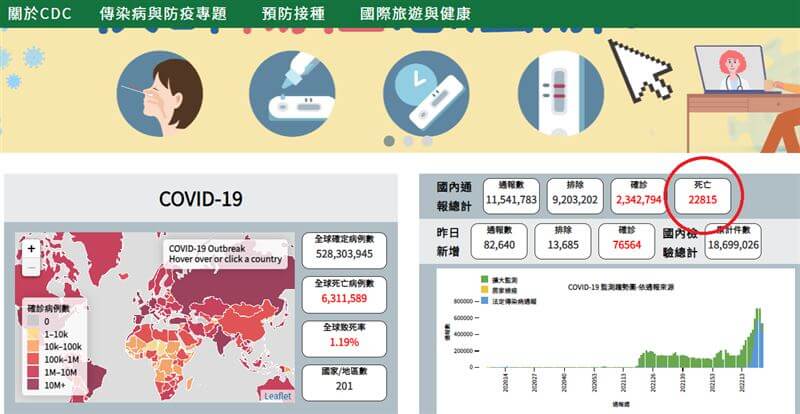Click the 100k–1M legend swatch

[32, 359]
